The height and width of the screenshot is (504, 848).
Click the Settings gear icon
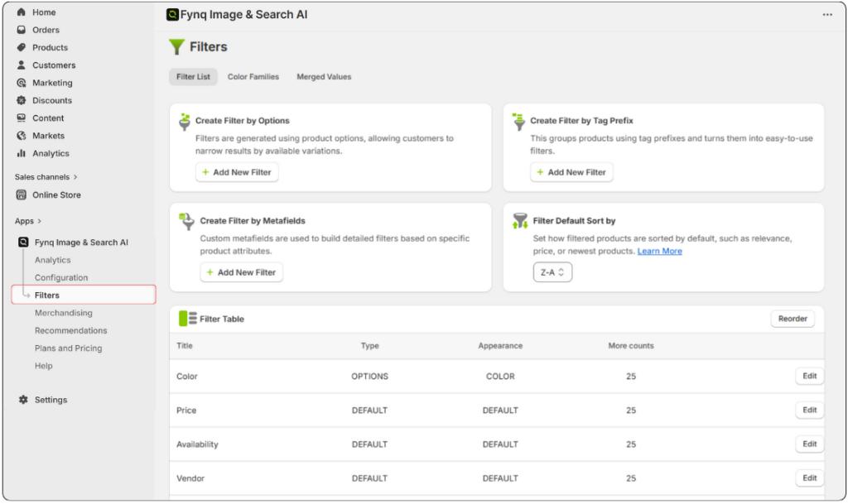pos(23,400)
